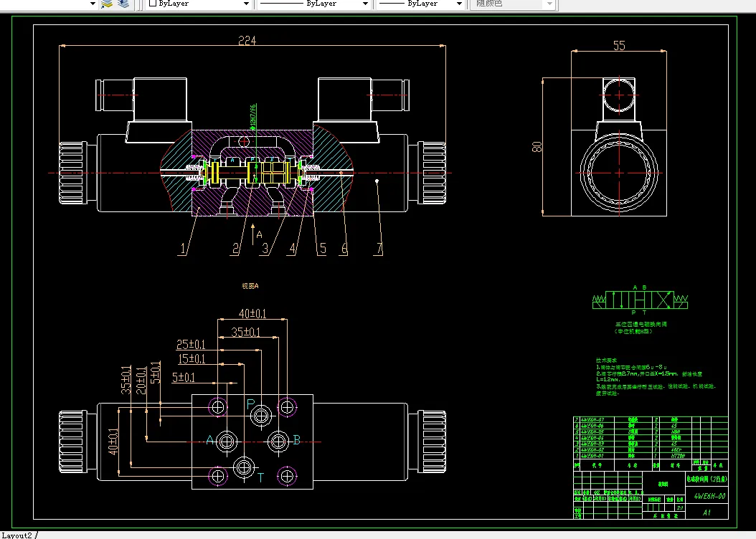The image size is (756, 539).
Task: Click the port P circle in bottom view
Action: tap(261, 415)
